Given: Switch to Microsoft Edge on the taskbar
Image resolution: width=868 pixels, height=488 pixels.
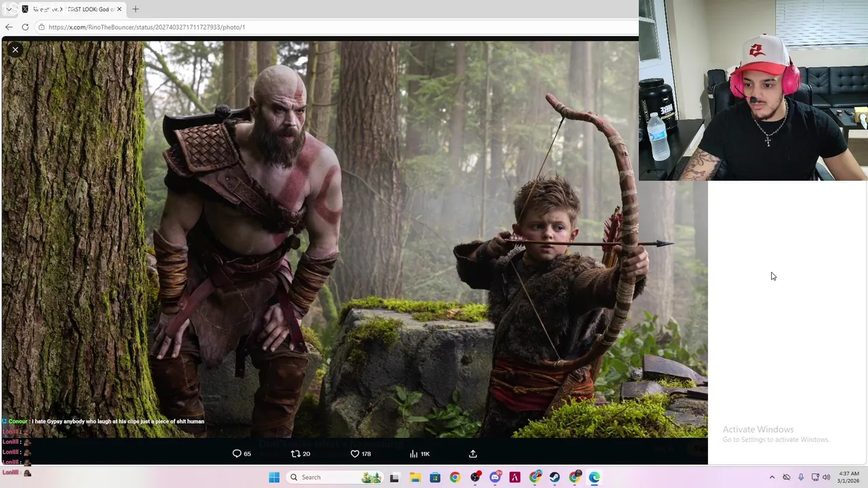Looking at the screenshot, I should (595, 477).
